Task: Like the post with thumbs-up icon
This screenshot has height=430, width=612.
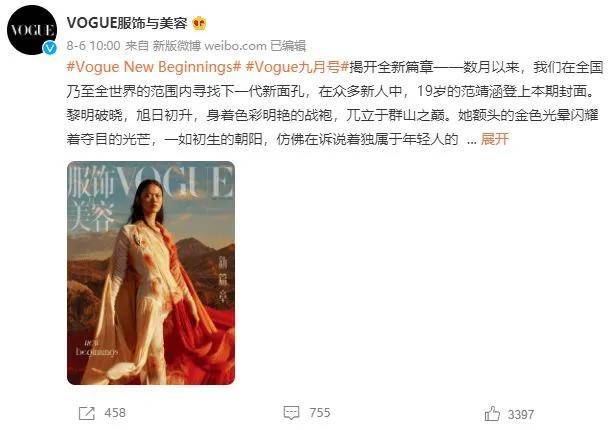Action: tap(492, 414)
